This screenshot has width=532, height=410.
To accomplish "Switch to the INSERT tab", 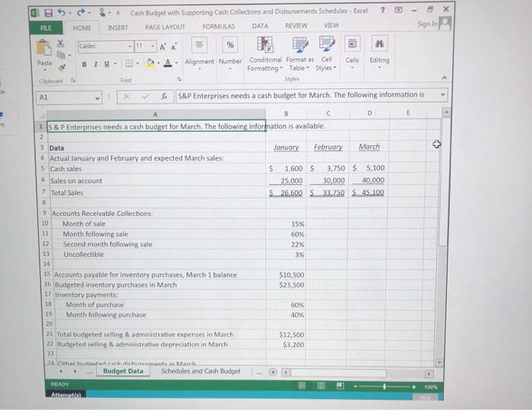I will click(x=118, y=27).
